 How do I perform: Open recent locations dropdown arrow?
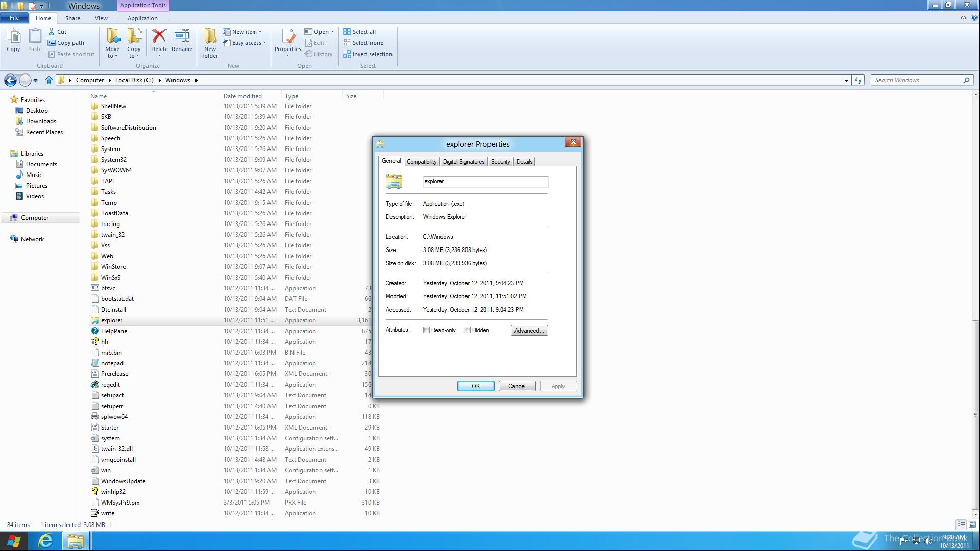click(x=35, y=80)
